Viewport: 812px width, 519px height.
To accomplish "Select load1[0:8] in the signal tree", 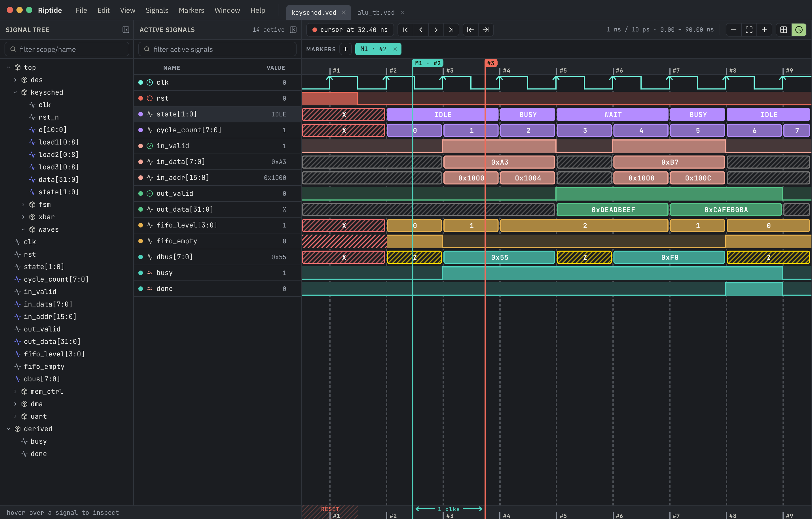I will pos(59,142).
